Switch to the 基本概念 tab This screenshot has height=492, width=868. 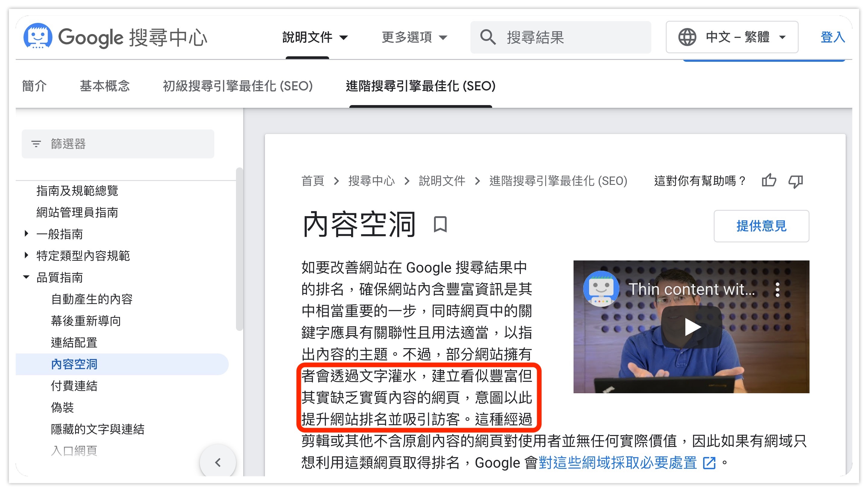pos(104,86)
